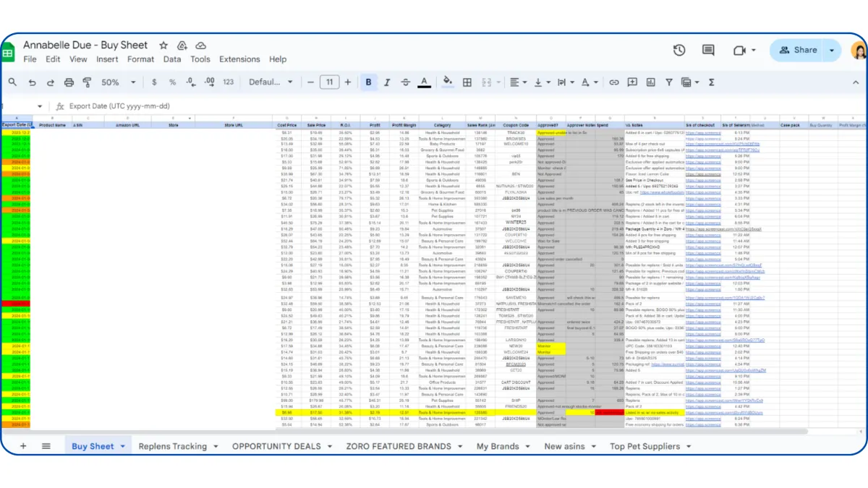The width and height of the screenshot is (868, 488).
Task: Click the Share button
Action: [797, 50]
